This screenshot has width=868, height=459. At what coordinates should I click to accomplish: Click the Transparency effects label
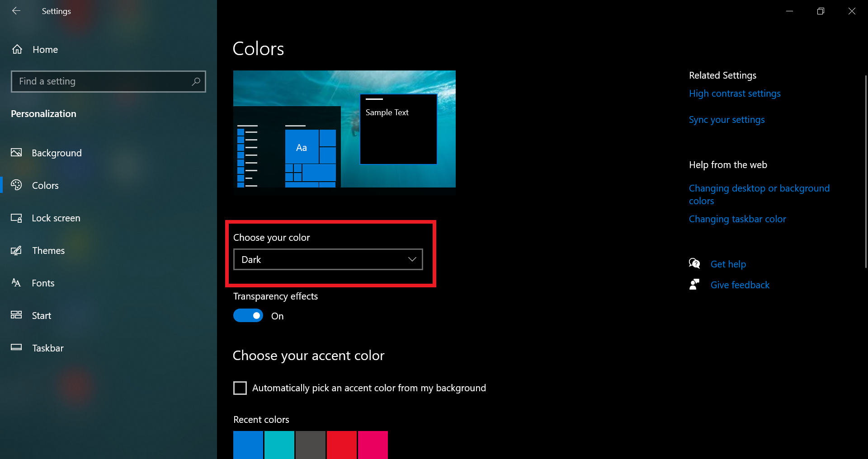(275, 296)
